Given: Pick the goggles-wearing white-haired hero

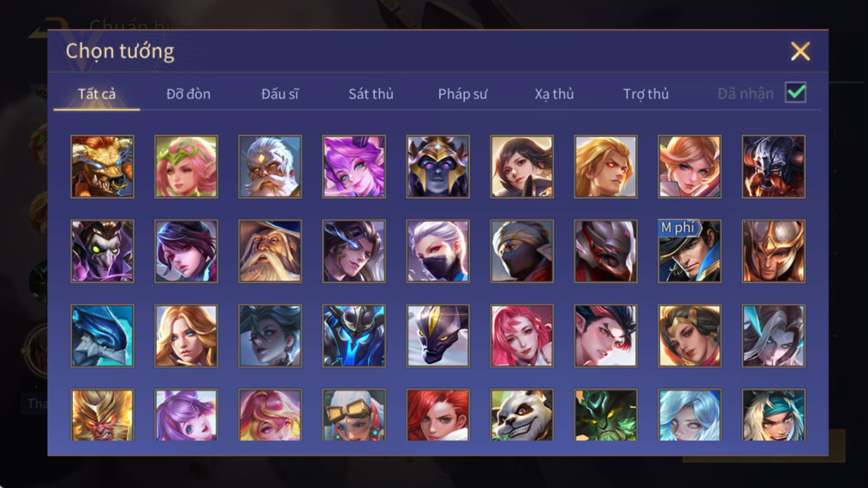Looking at the screenshot, I should pyautogui.click(x=354, y=415).
